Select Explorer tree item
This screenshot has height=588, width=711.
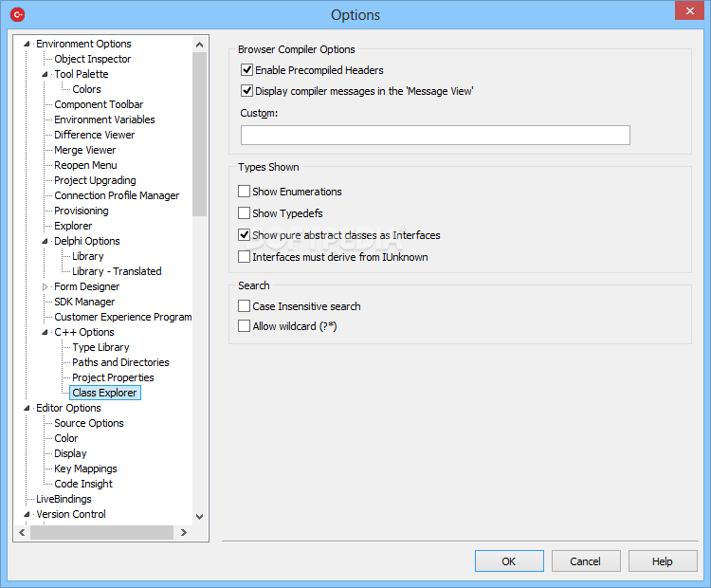click(73, 226)
